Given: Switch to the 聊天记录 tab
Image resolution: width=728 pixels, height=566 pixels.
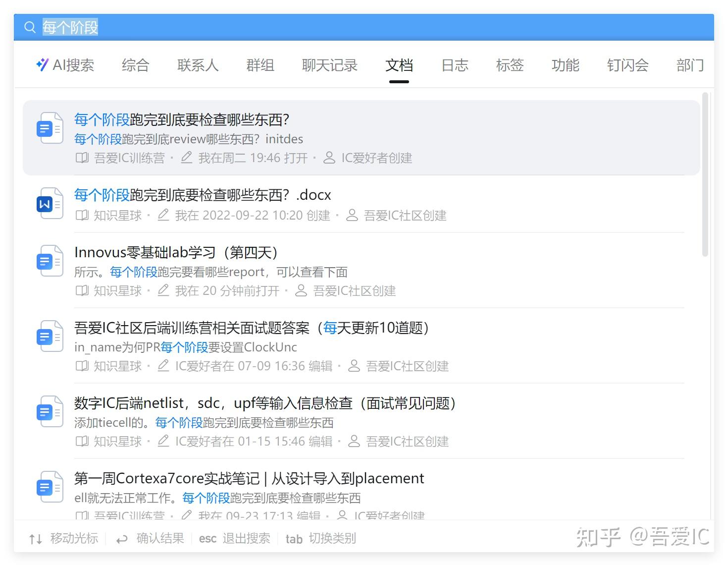Looking at the screenshot, I should pyautogui.click(x=329, y=65).
